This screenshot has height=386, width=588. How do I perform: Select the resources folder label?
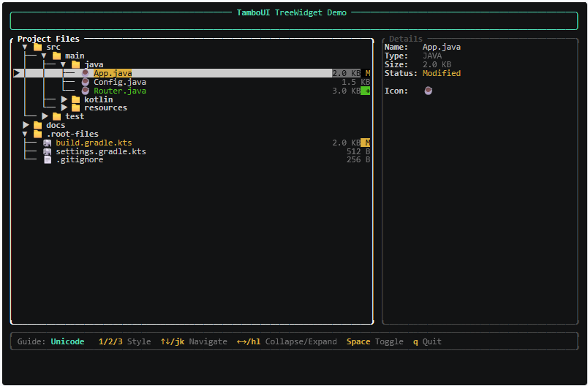coord(106,107)
